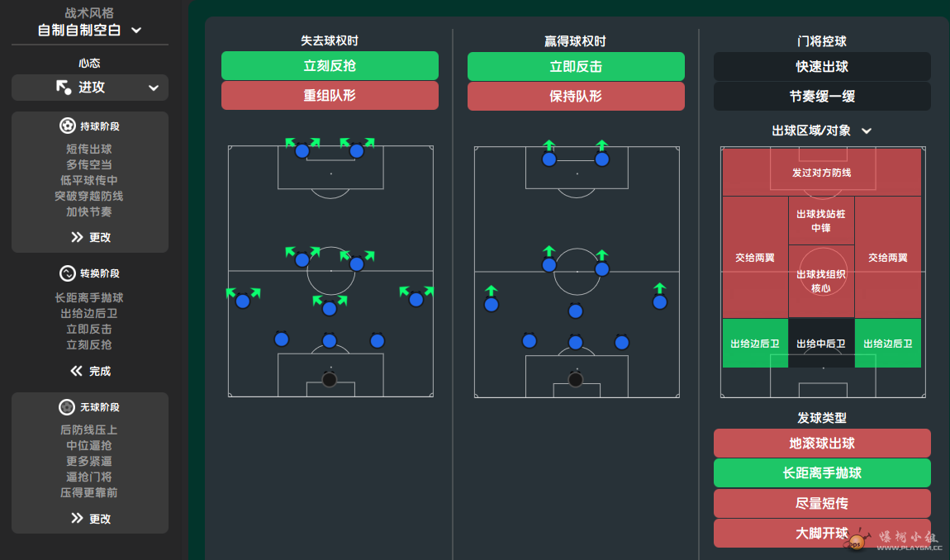The width and height of the screenshot is (950, 560).
Task: Click the double-chevron icon under 无球阶段
Action: pyautogui.click(x=77, y=518)
